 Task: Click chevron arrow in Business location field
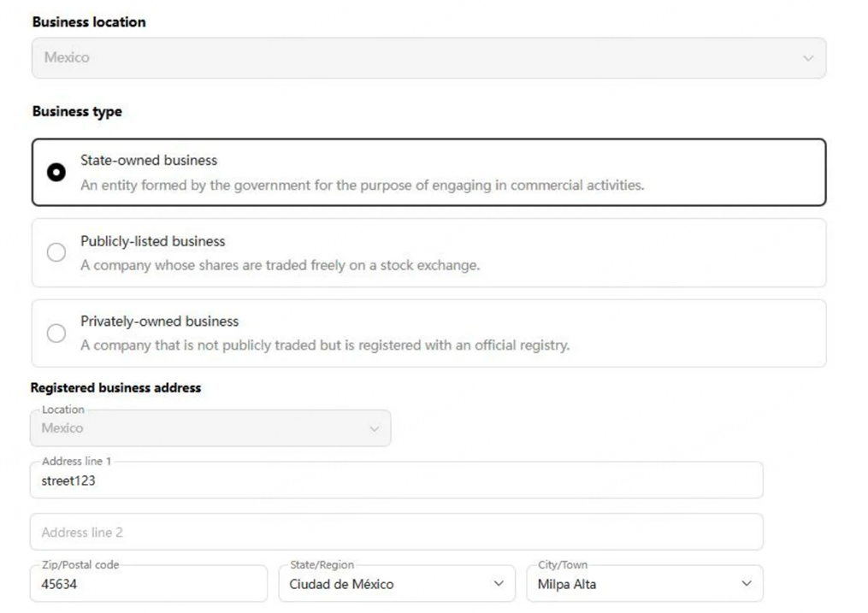[x=808, y=58]
